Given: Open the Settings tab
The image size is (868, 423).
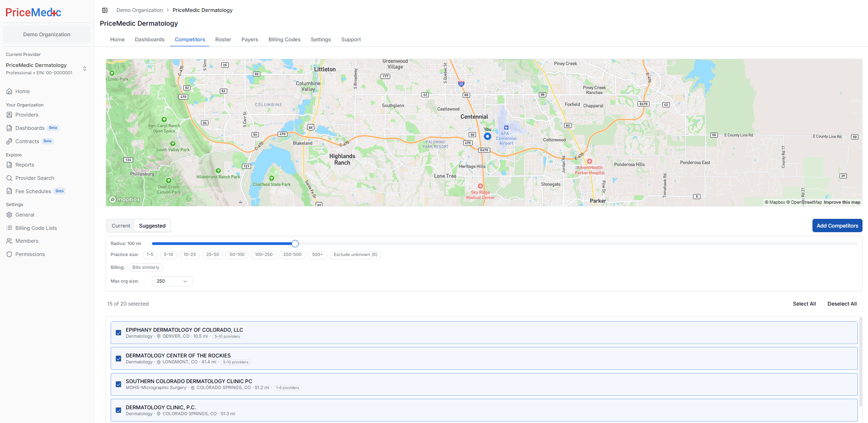Looking at the screenshot, I should click(x=321, y=39).
